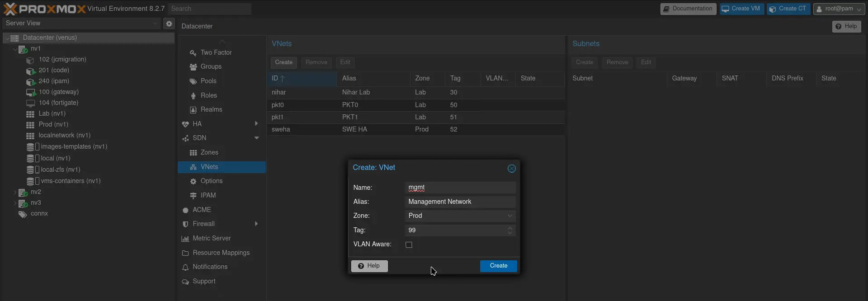Click the Datacenter (venus) server icon

14,38
